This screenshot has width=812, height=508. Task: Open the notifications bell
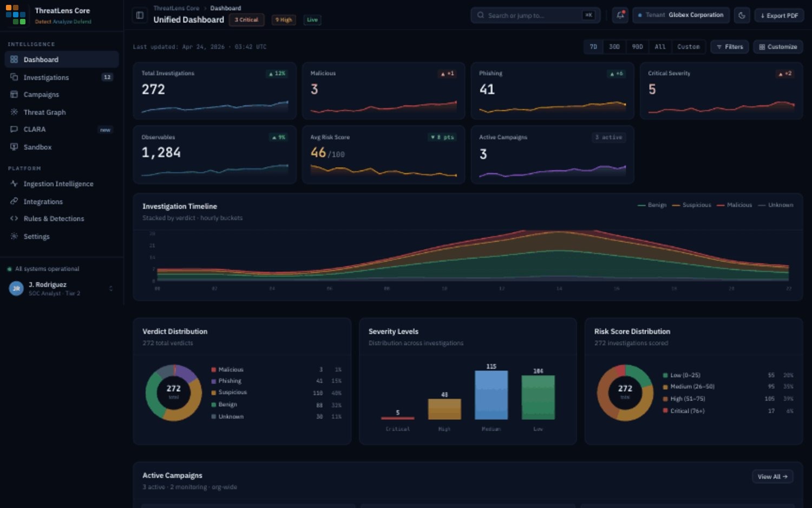(620, 15)
